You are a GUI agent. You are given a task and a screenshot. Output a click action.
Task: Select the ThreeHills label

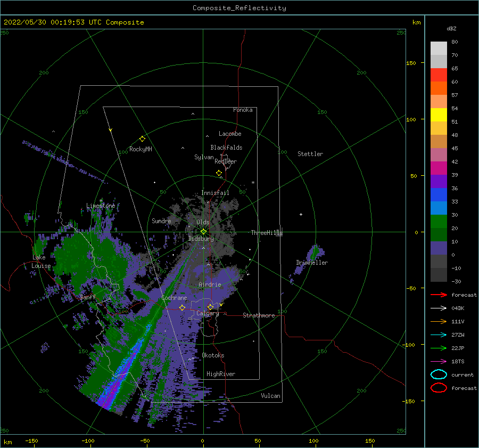coord(267,233)
